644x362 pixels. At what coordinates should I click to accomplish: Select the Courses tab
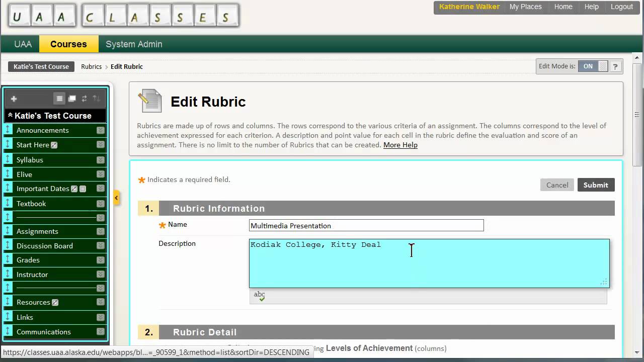[68, 44]
